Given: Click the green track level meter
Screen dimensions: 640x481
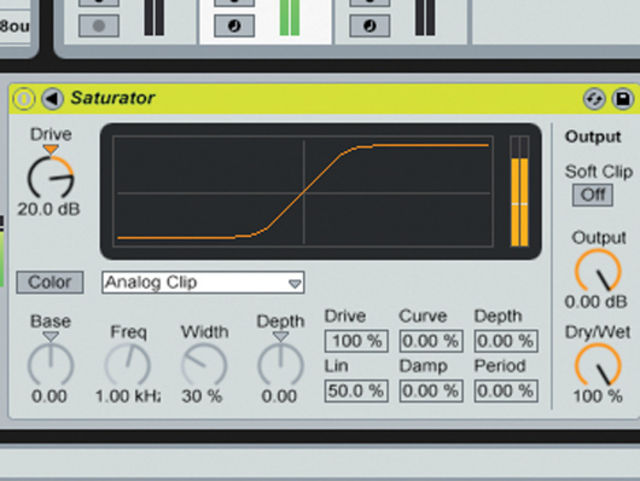Looking at the screenshot, I should pos(289,18).
